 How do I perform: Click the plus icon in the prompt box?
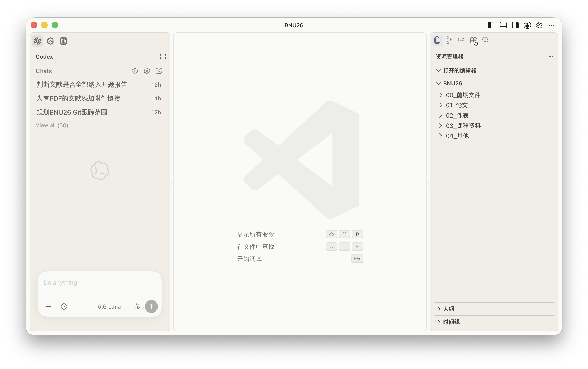point(48,306)
